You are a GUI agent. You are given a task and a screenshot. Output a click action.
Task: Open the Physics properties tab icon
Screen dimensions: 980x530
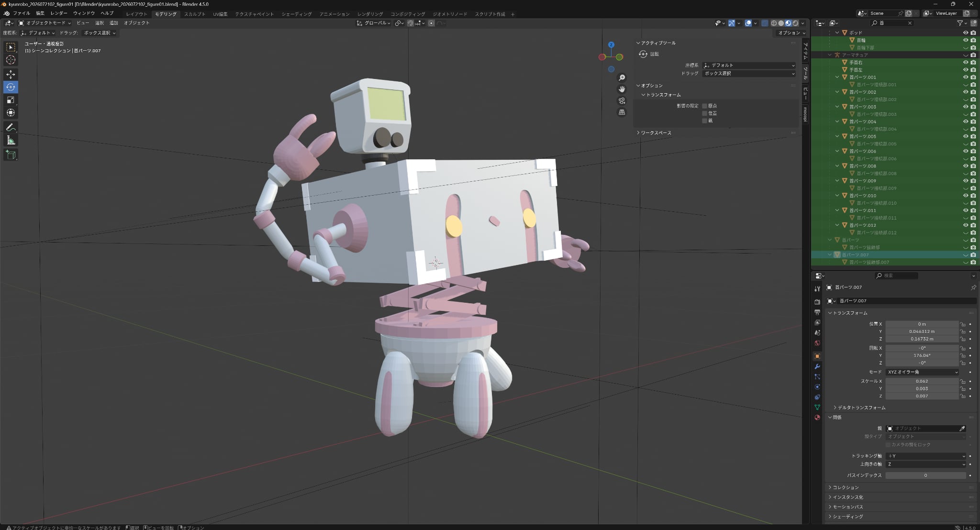(x=817, y=387)
